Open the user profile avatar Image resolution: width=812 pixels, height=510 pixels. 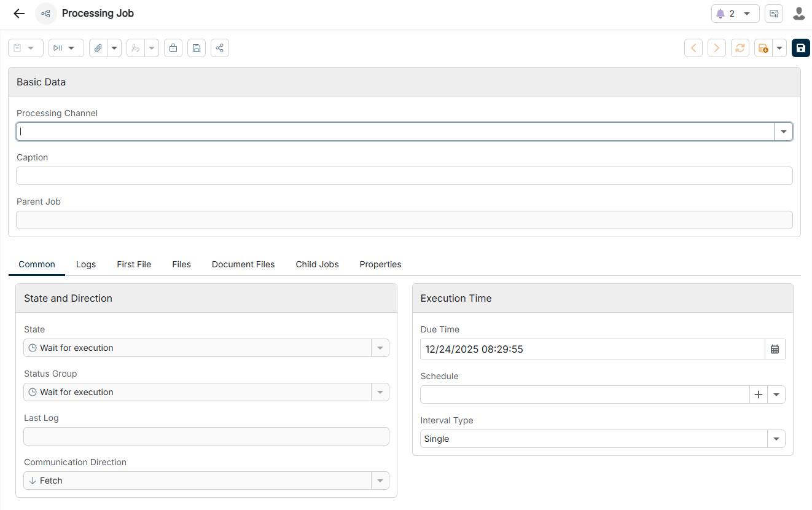(x=799, y=14)
